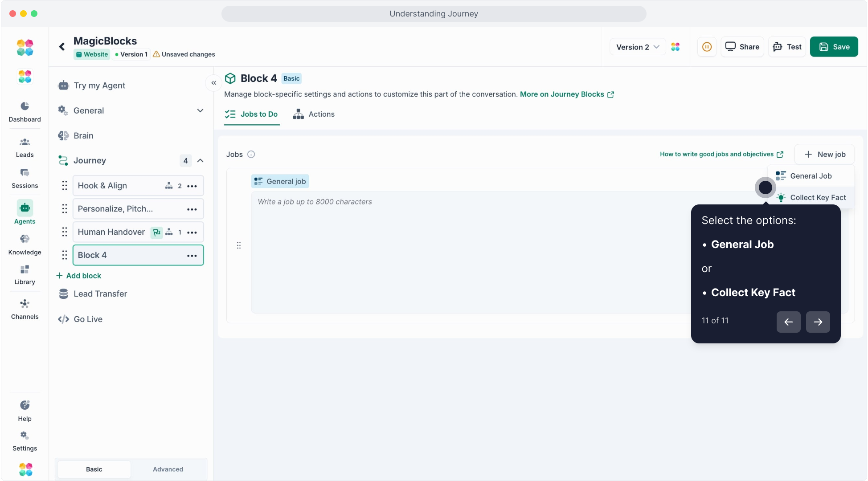Open the Dashboard sidebar icon
868x481 pixels.
(25, 106)
